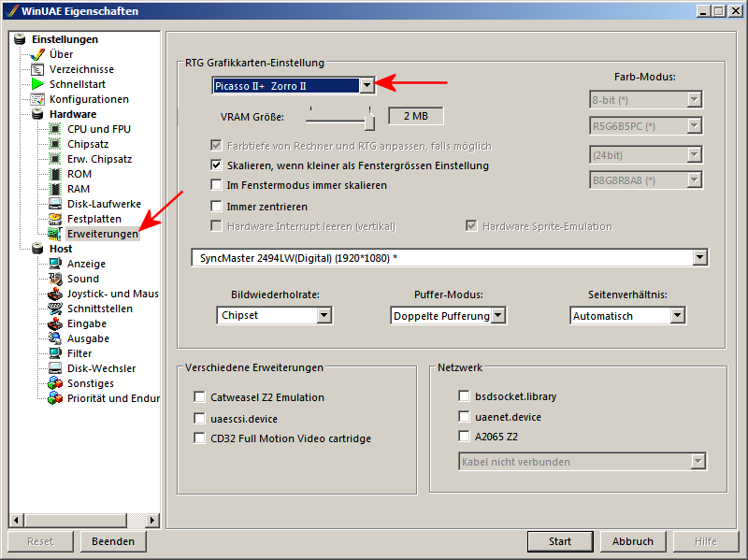Click the Hardware disk icon
This screenshot has height=560, width=748.
point(37,114)
